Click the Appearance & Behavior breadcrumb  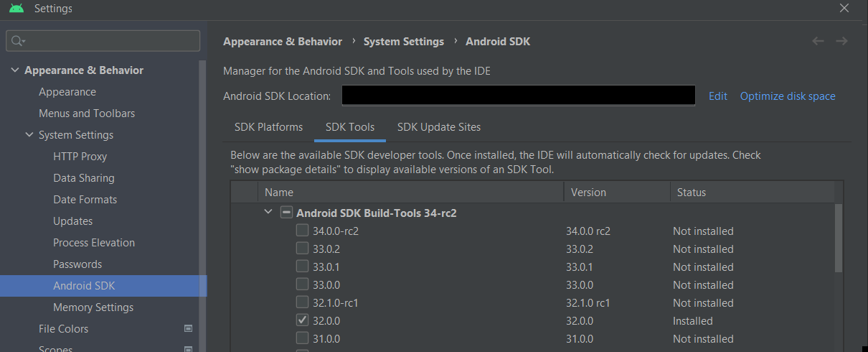(283, 41)
